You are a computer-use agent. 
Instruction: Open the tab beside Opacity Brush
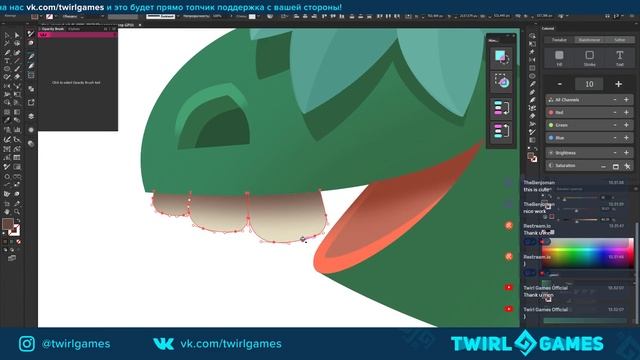click(74, 29)
